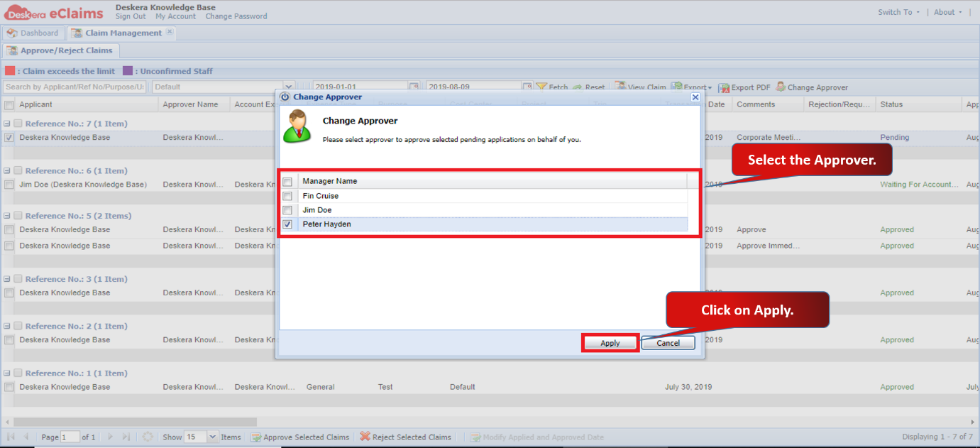This screenshot has width=980, height=448.
Task: Open the start date calendar picker
Action: point(414,87)
